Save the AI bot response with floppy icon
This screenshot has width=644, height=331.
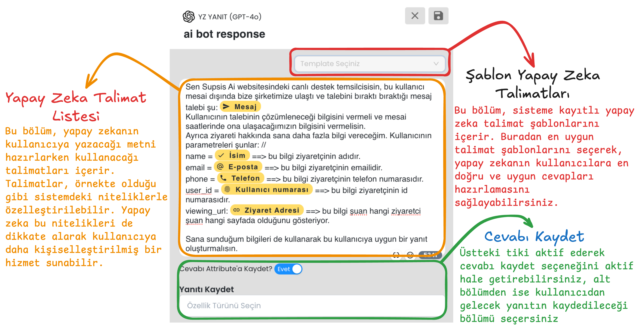(438, 16)
